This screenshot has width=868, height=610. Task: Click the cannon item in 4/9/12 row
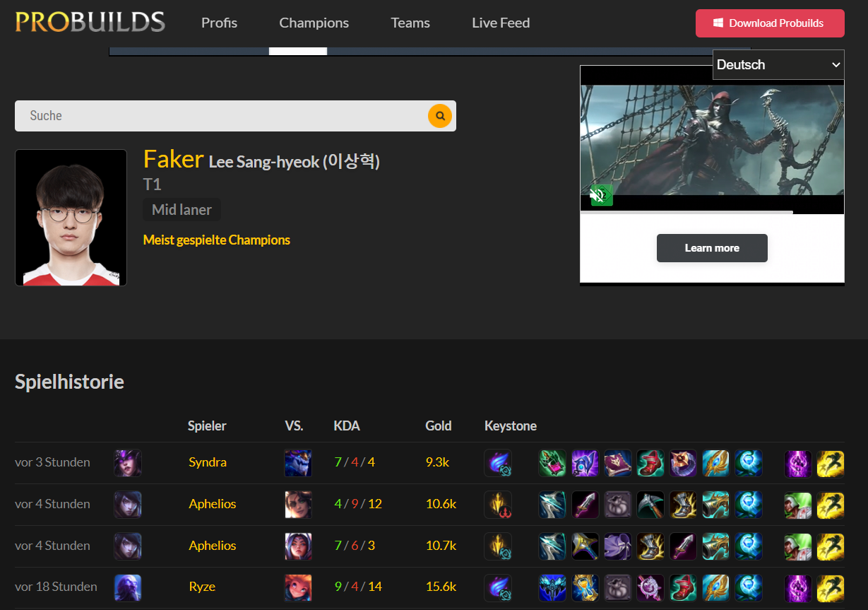(715, 505)
